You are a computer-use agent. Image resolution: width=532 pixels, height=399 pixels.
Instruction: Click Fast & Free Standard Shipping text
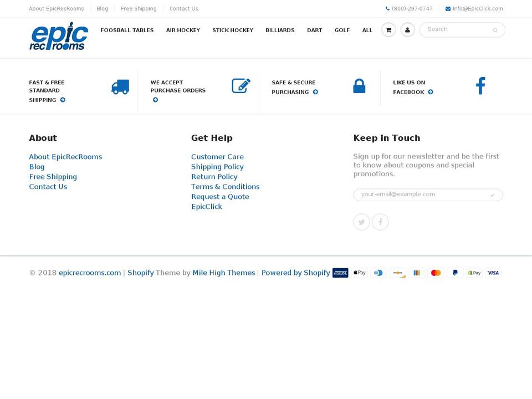pyautogui.click(x=47, y=91)
